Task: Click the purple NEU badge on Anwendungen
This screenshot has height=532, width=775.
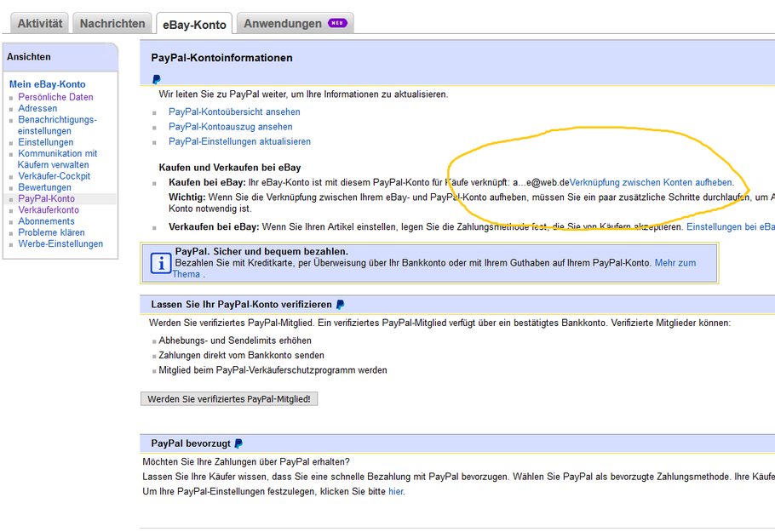Action: click(337, 23)
